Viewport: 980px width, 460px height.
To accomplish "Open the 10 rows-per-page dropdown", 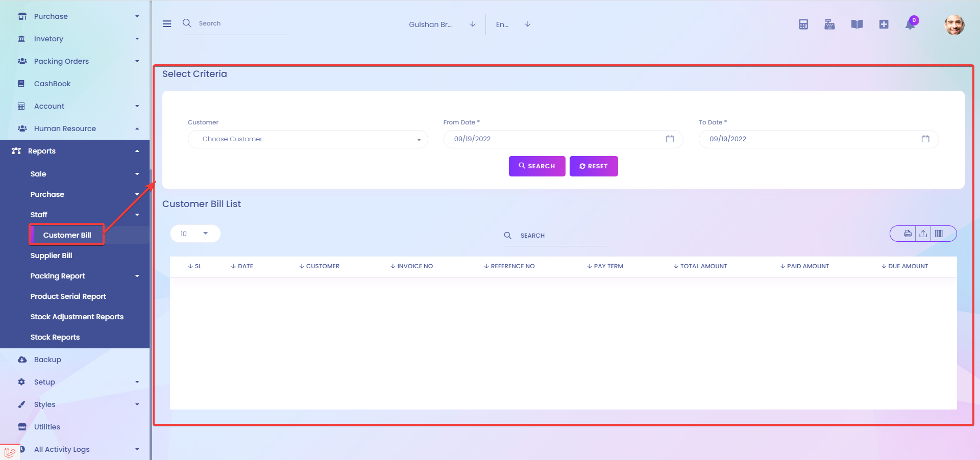I will (195, 234).
